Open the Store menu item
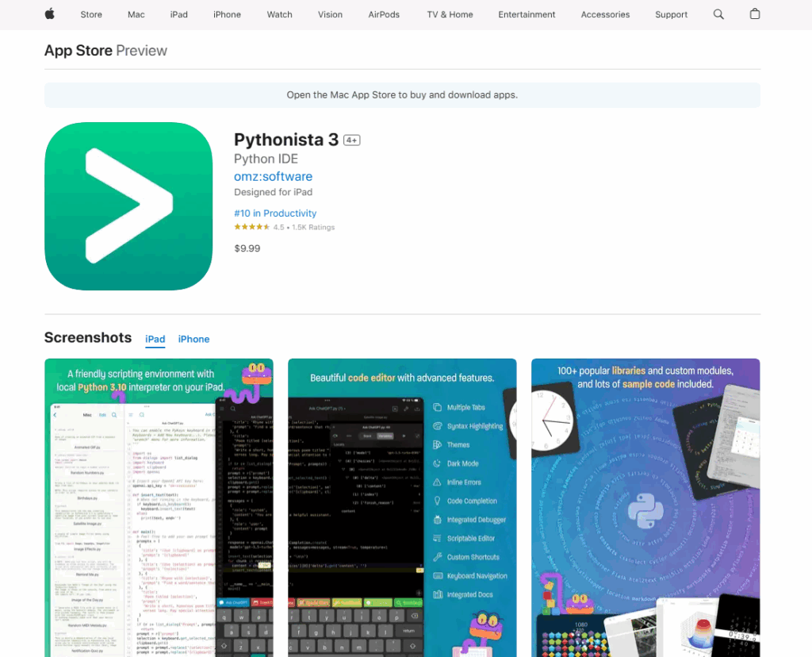 (90, 14)
